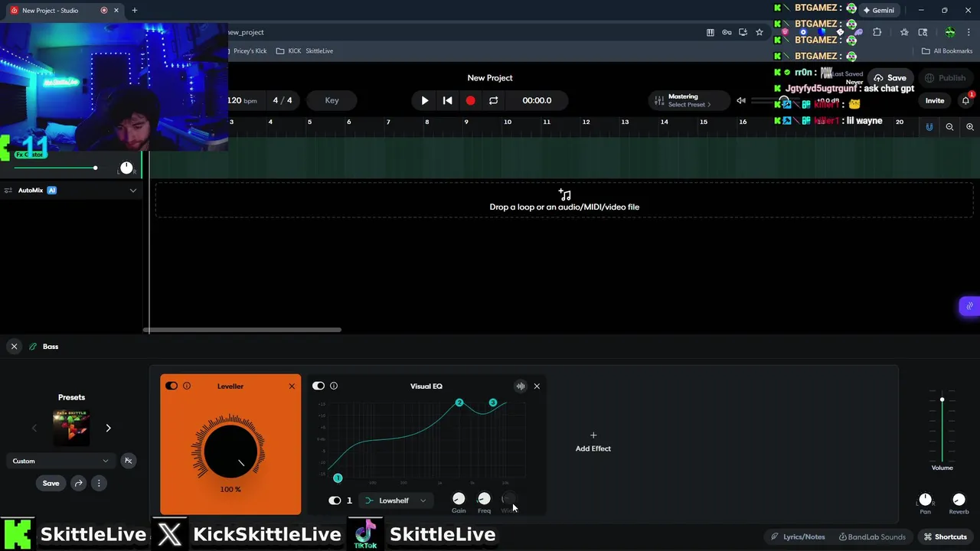Close the Bass effects panel

(x=14, y=347)
